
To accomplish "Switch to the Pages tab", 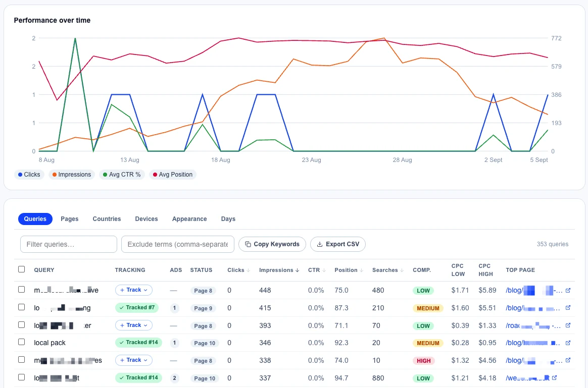I will [70, 218].
